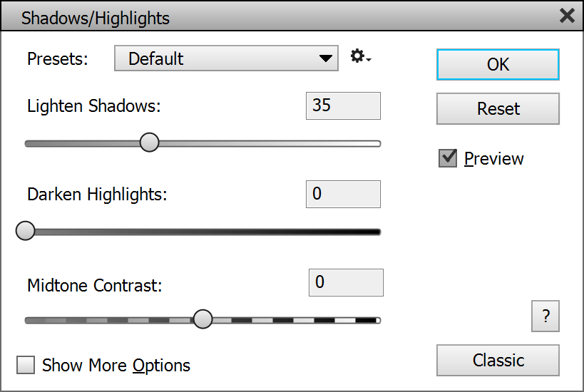Click the right end of Darken Highlights track
584x392 pixels.
point(375,232)
